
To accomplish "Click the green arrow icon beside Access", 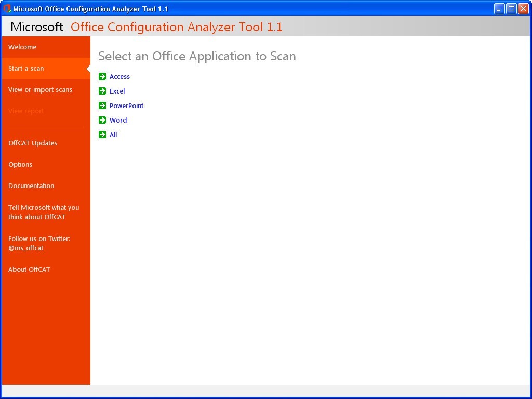I will pyautogui.click(x=102, y=76).
